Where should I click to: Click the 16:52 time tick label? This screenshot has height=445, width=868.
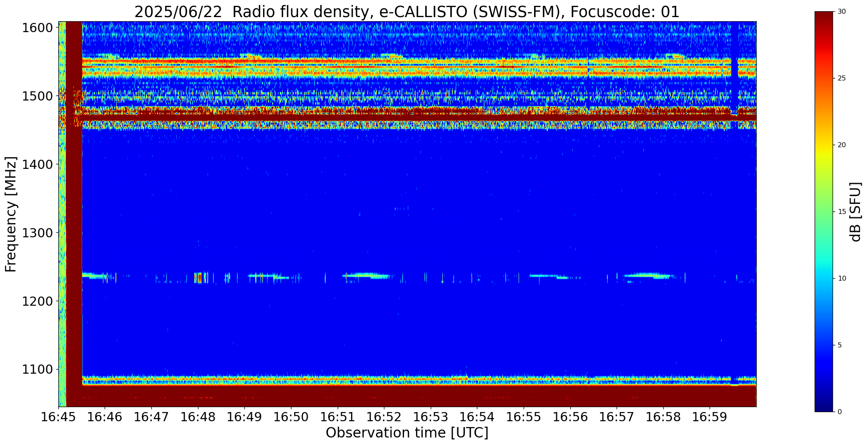[x=384, y=417]
